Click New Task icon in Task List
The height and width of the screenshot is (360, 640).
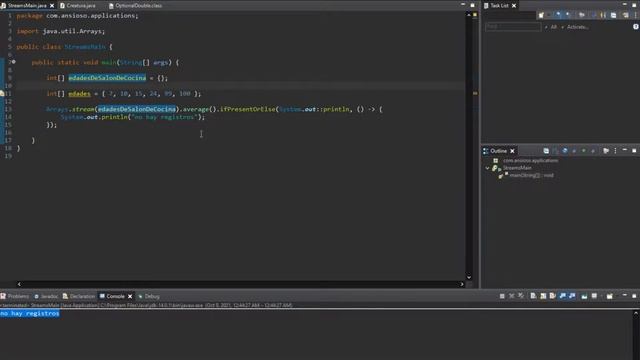click(541, 15)
